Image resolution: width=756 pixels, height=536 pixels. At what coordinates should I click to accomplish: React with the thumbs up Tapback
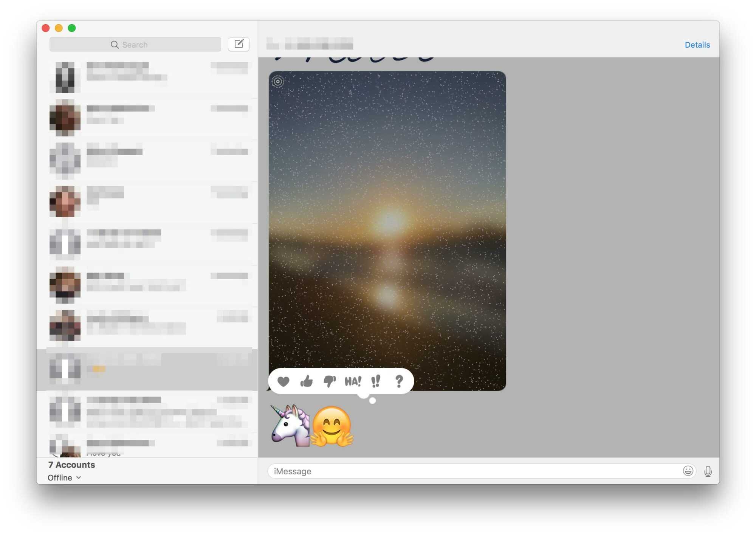tap(307, 381)
